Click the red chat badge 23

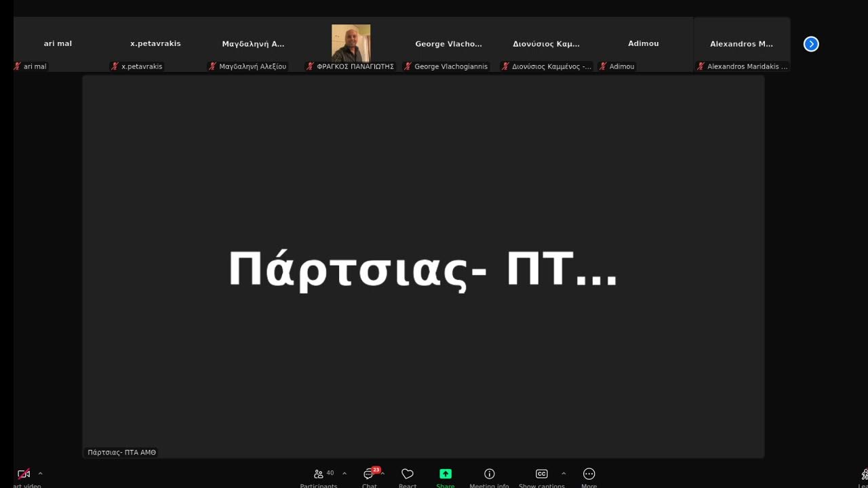[376, 470]
